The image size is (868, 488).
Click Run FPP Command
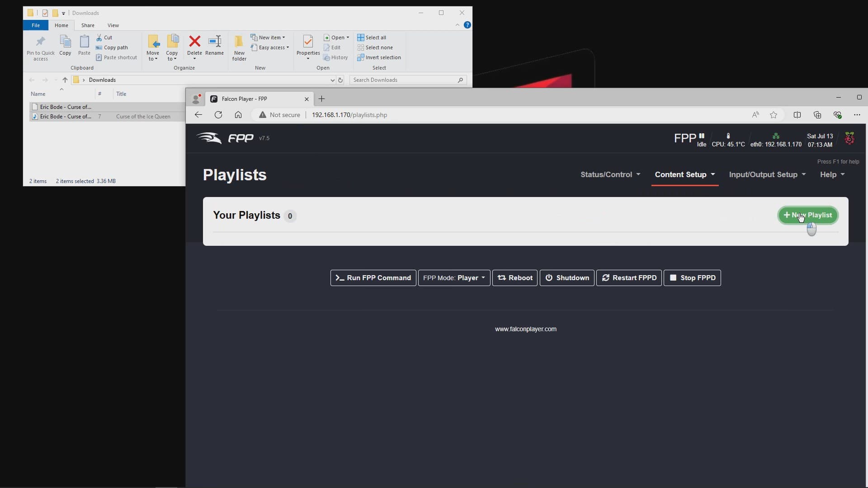coord(373,278)
